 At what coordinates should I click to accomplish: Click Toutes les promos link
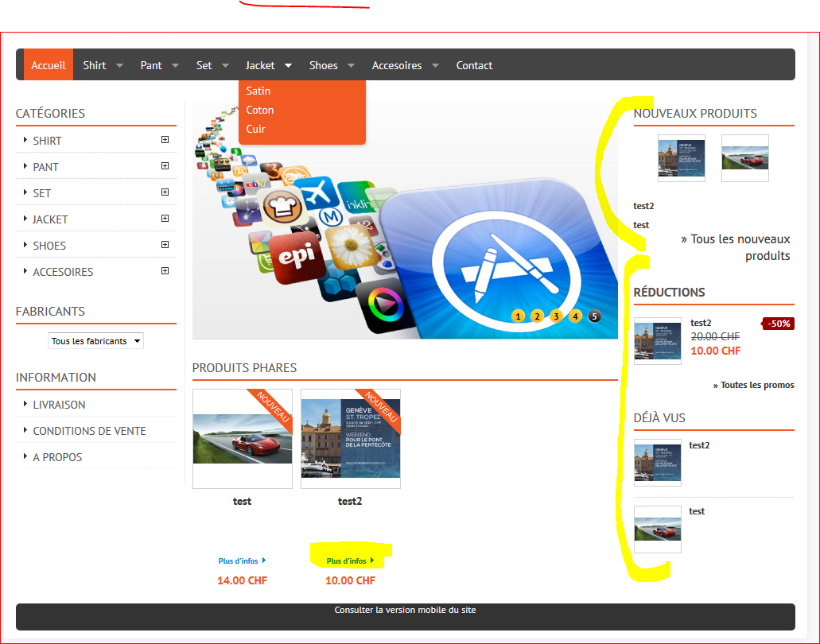point(753,386)
